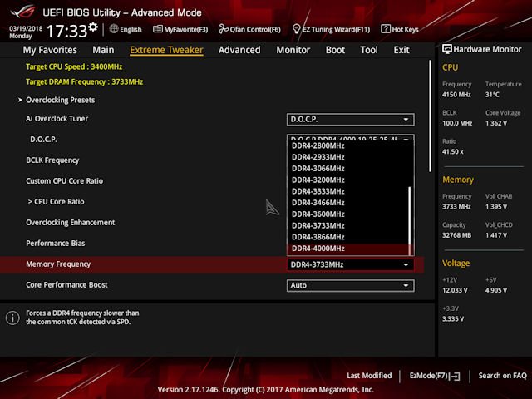Click the EzMode exit arrow icon

(455, 376)
